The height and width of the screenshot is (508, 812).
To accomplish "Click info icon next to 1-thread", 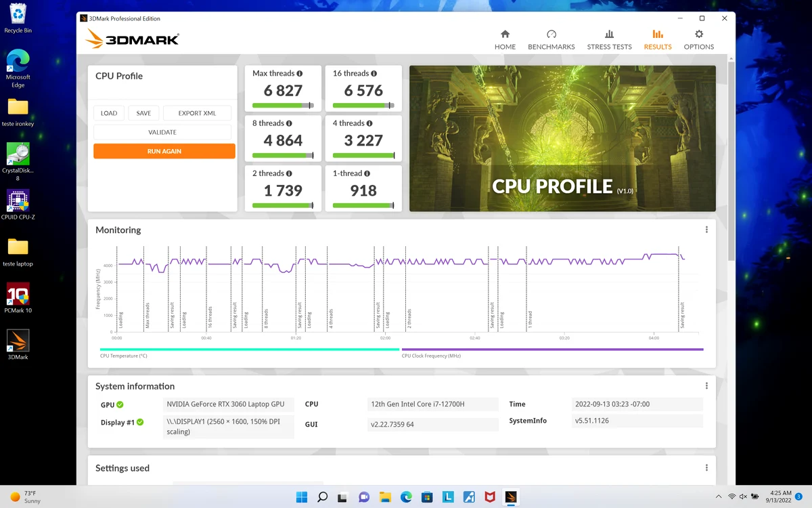I will (367, 173).
